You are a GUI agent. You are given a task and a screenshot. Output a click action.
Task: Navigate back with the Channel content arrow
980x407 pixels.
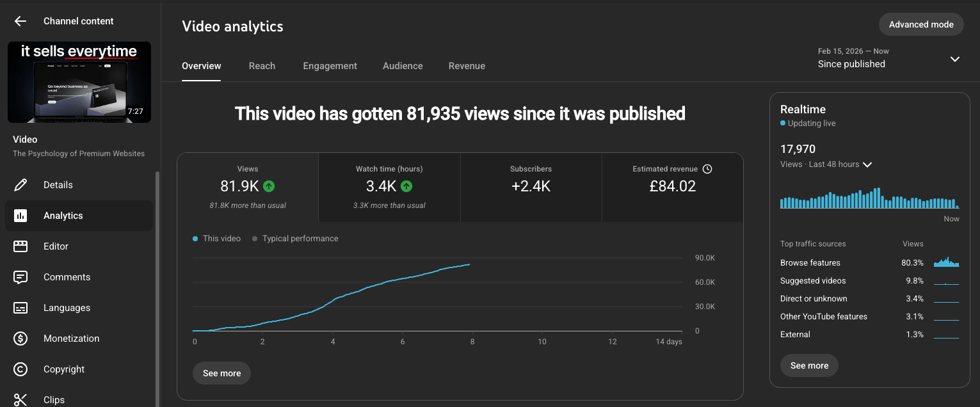(20, 20)
